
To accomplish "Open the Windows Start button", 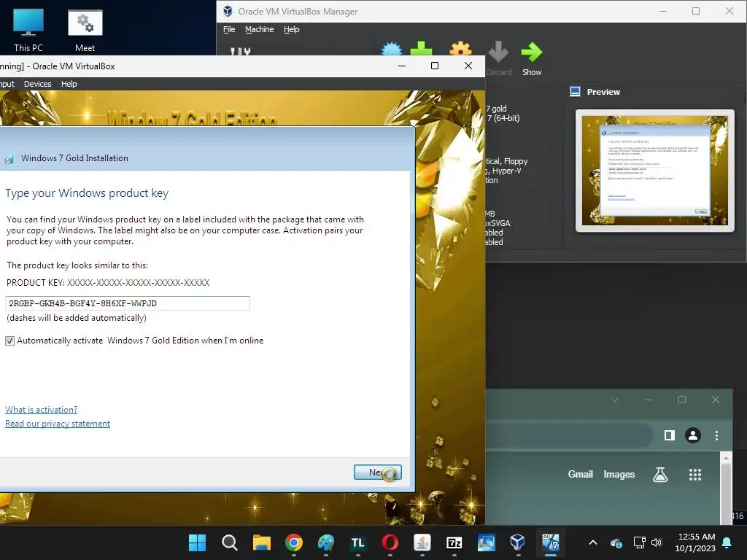I will click(x=197, y=542).
